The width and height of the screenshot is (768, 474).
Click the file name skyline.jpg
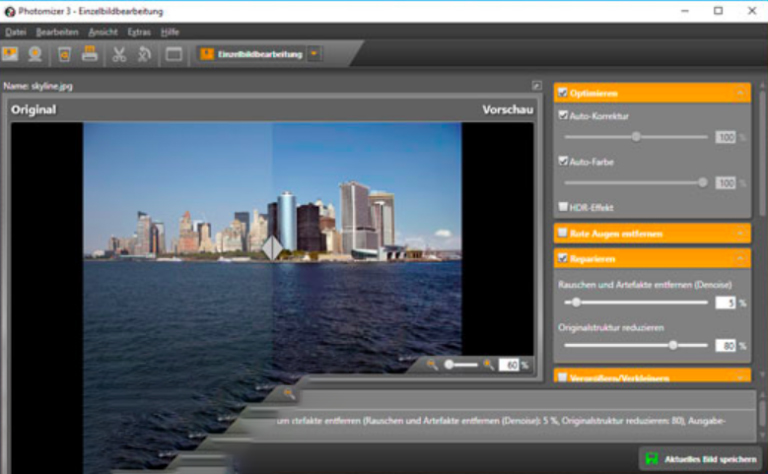coord(52,86)
